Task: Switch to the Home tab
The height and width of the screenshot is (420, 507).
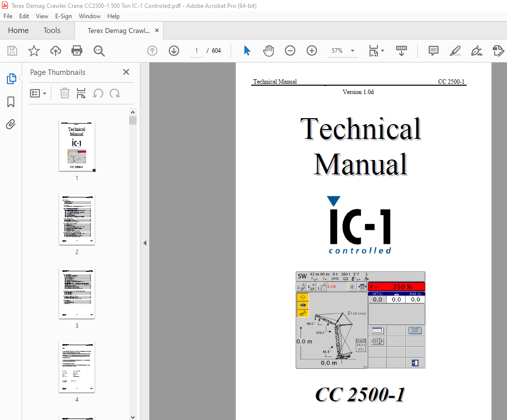Action: point(18,31)
